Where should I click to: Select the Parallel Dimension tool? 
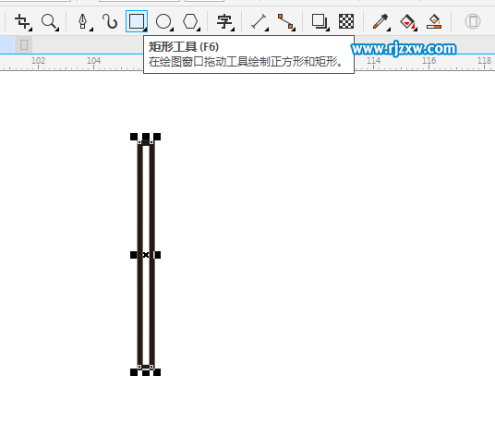click(x=260, y=22)
